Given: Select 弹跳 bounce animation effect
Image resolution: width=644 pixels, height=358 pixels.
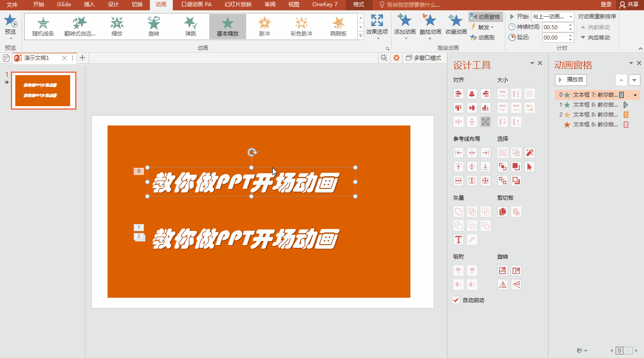Looking at the screenshot, I should click(191, 27).
